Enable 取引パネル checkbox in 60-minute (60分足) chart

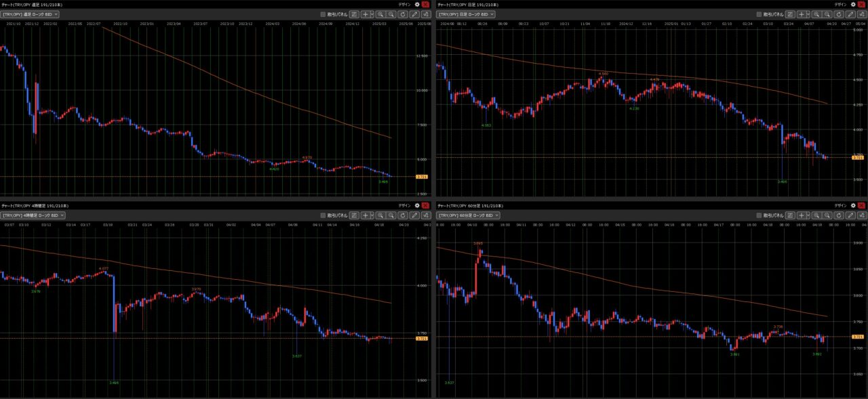tap(759, 215)
